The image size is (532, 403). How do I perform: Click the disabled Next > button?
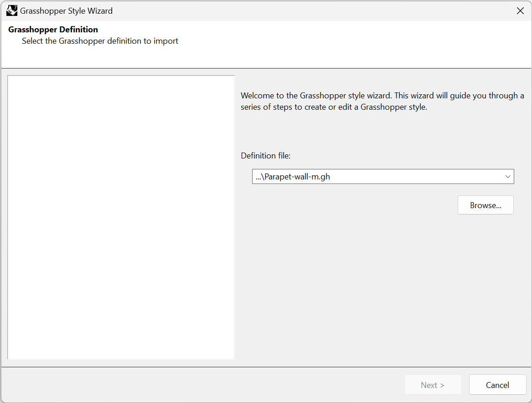[x=433, y=385]
